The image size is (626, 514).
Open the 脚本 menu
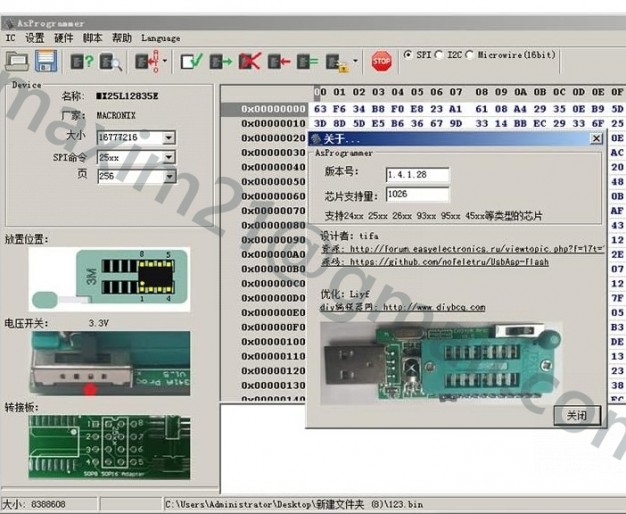(x=92, y=38)
